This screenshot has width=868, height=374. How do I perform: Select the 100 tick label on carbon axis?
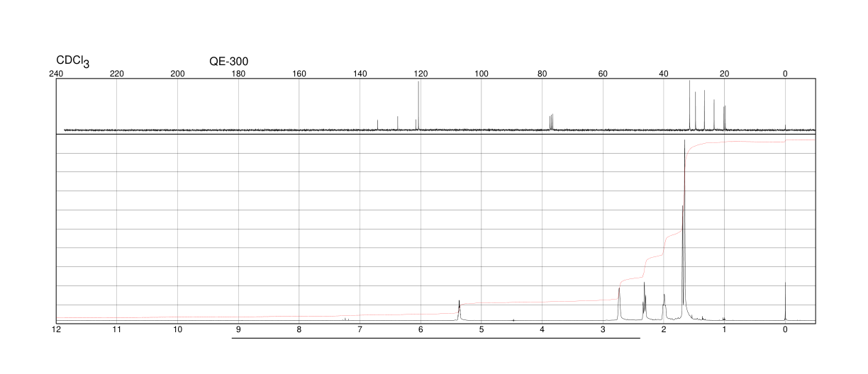point(482,74)
